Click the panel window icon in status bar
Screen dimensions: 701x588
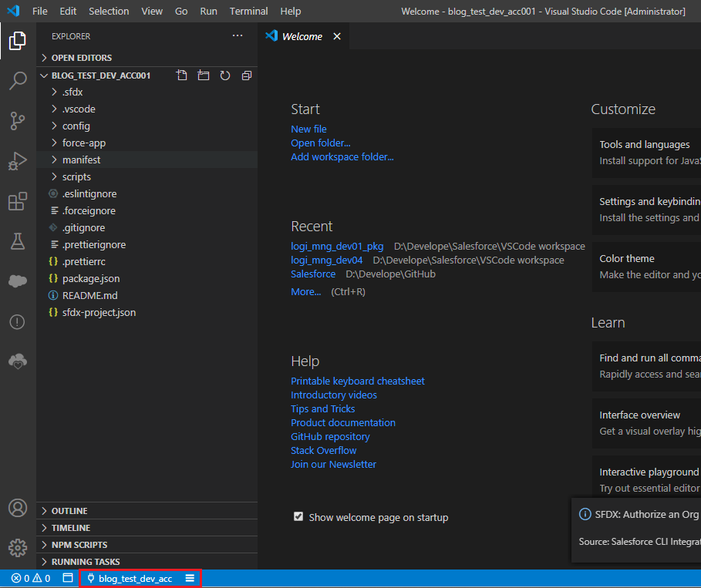tap(68, 578)
